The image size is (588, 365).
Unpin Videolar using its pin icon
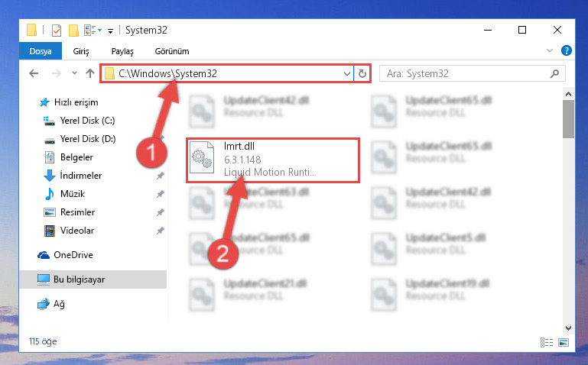[160, 231]
